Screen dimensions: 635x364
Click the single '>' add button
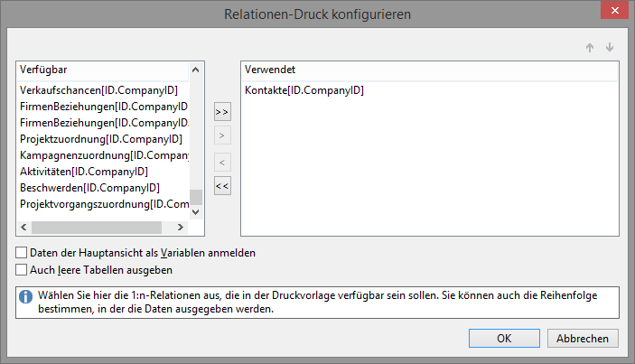click(222, 136)
